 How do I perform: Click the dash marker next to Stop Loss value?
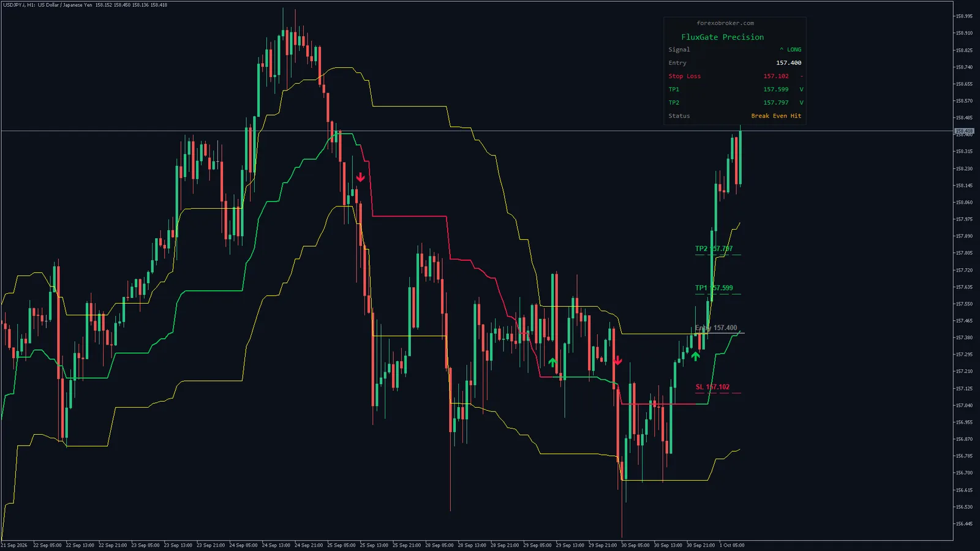pyautogui.click(x=801, y=76)
